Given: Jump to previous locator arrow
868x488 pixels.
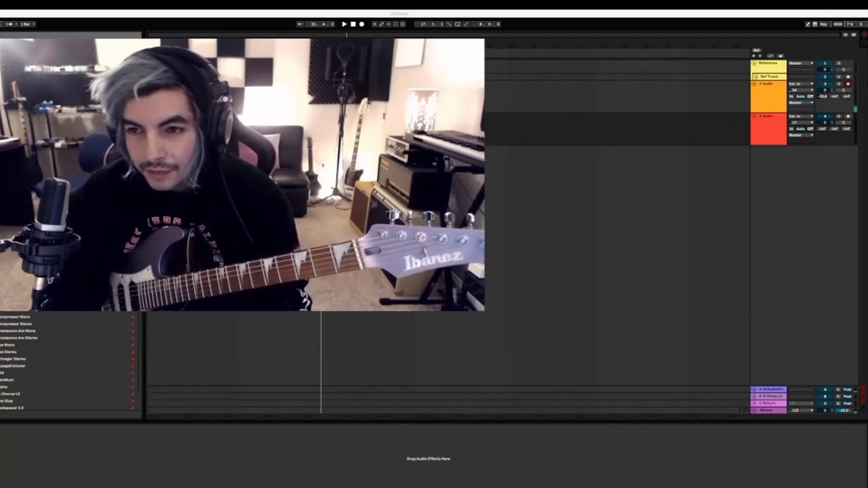Looking at the screenshot, I should (x=753, y=56).
